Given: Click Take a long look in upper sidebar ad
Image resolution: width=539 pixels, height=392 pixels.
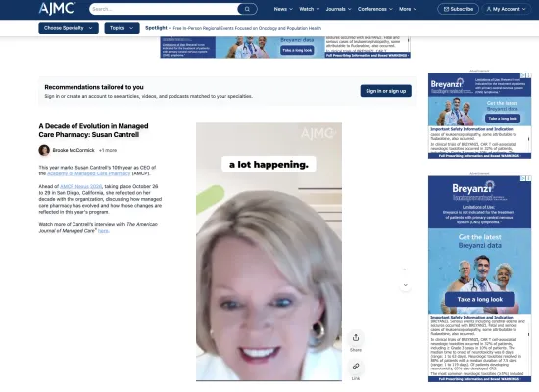Looking at the screenshot, I should coord(503,118).
